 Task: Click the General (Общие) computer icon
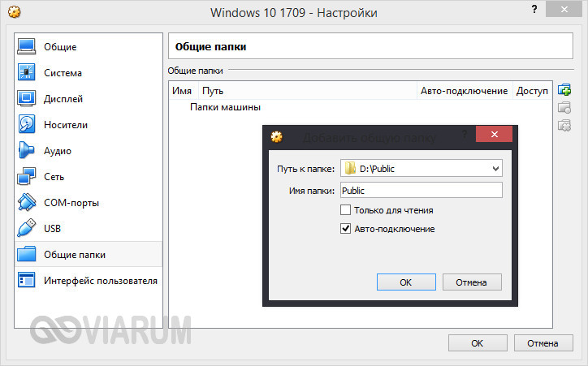click(27, 46)
